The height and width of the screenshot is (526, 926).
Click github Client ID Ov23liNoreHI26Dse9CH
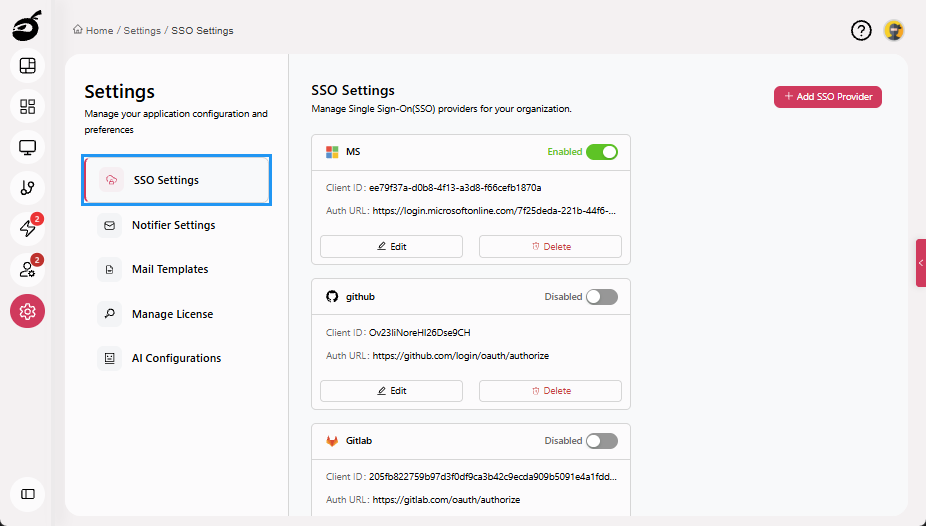click(x=420, y=333)
